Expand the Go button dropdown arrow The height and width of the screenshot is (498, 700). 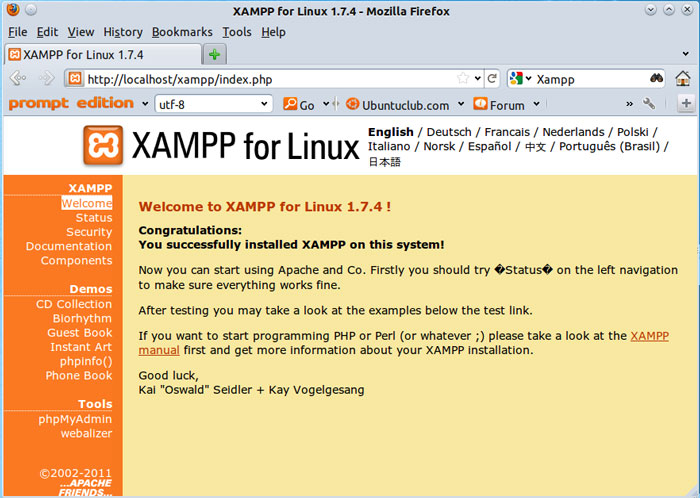click(326, 104)
